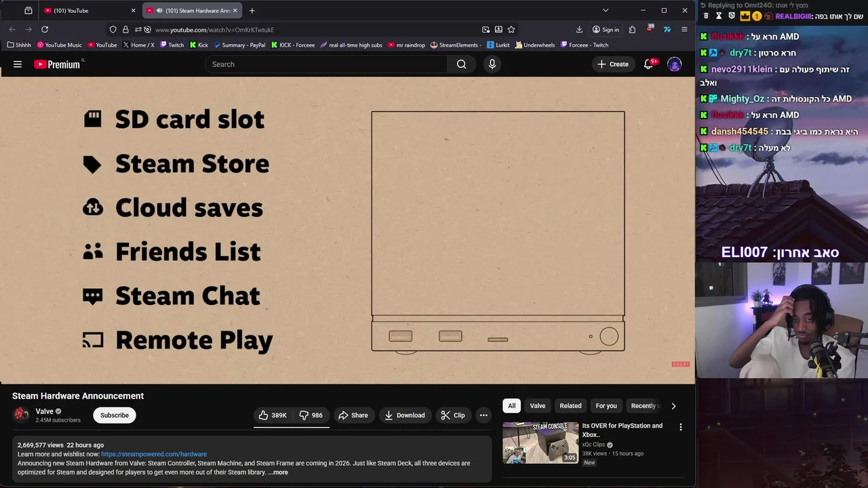Click the 7TV extension icon
Screen dimensions: 868x488
(667, 29)
